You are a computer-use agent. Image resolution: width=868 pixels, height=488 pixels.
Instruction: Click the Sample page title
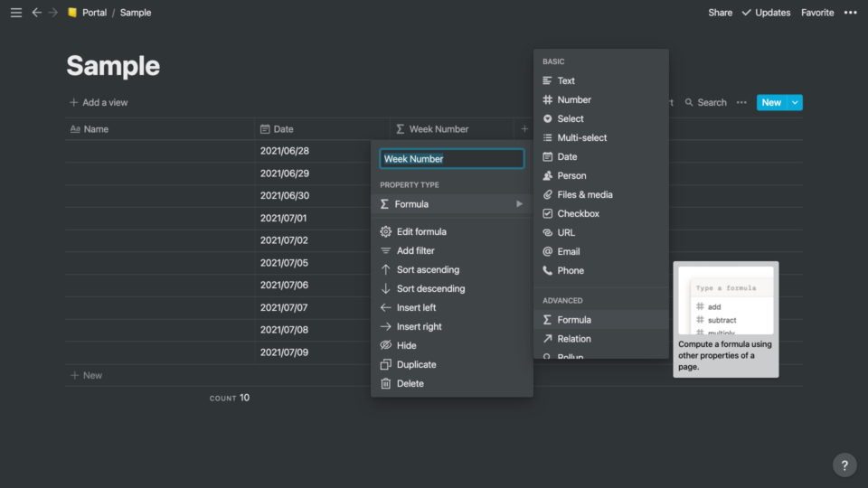point(114,66)
